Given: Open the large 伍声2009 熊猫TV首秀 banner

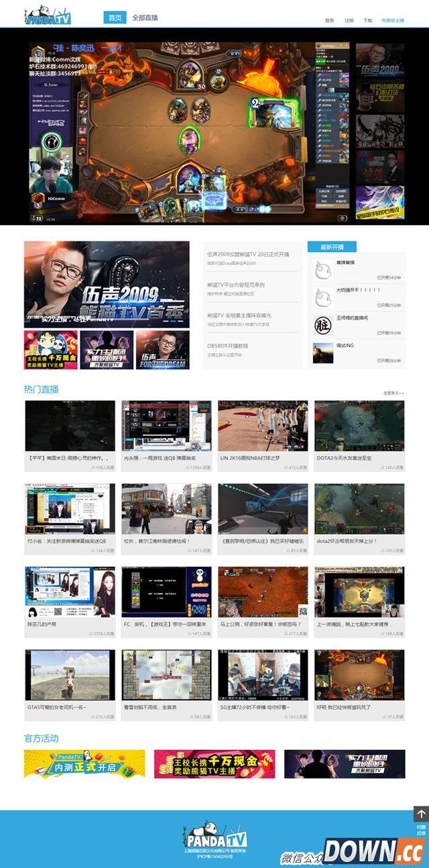Looking at the screenshot, I should 107,284.
